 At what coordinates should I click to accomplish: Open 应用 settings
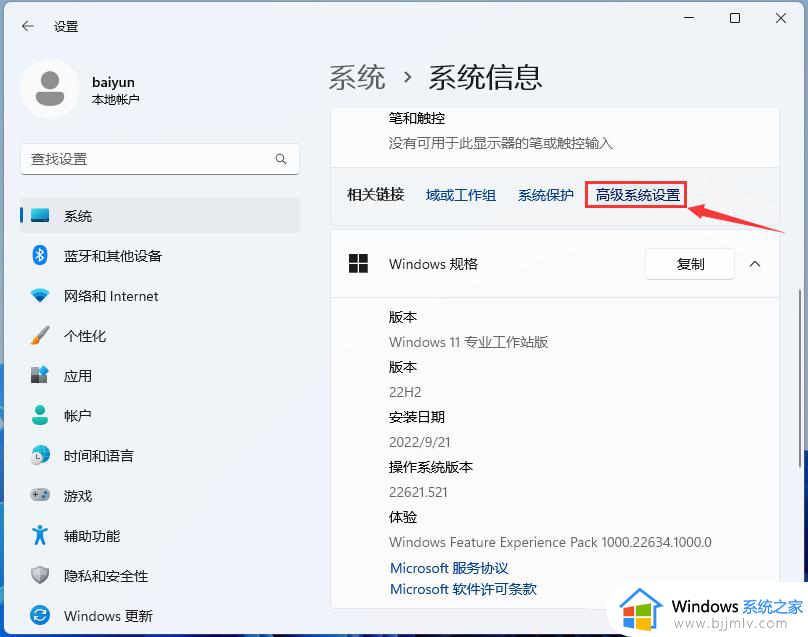[x=160, y=375]
